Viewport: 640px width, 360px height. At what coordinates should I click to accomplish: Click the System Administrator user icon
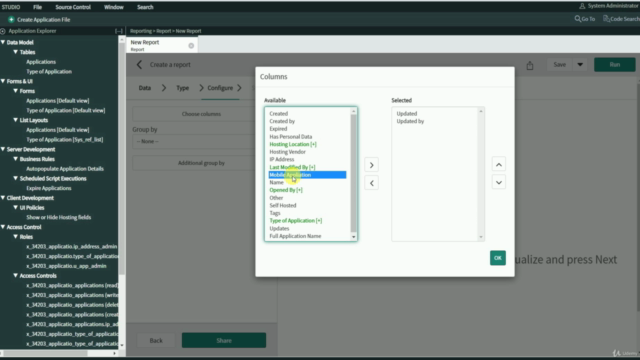pos(582,6)
